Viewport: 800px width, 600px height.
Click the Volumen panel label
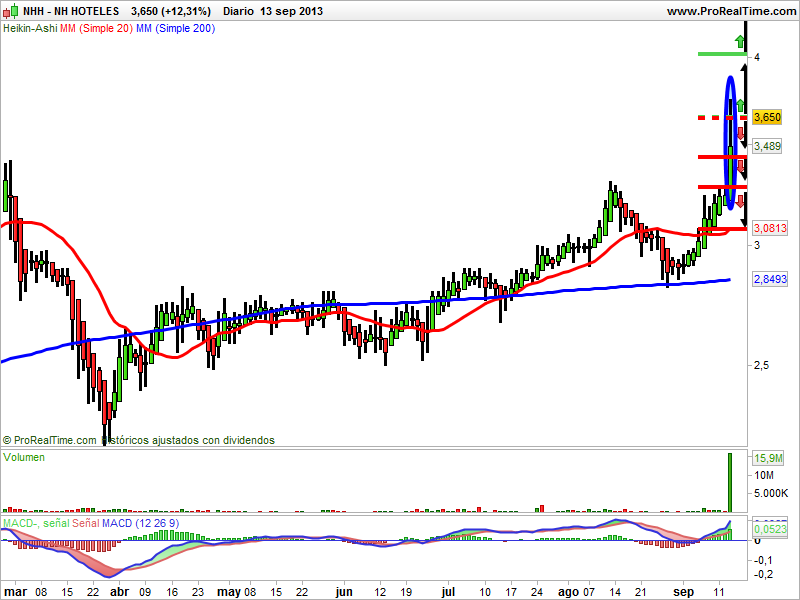24,457
